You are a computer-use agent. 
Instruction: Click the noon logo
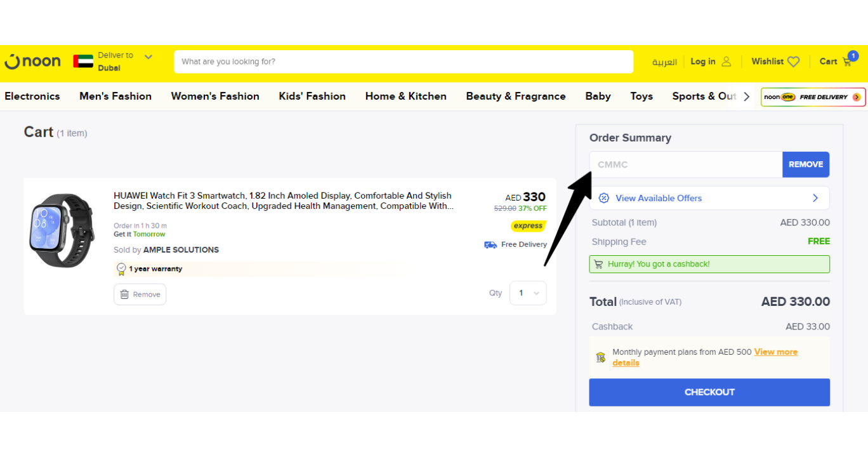pos(32,62)
